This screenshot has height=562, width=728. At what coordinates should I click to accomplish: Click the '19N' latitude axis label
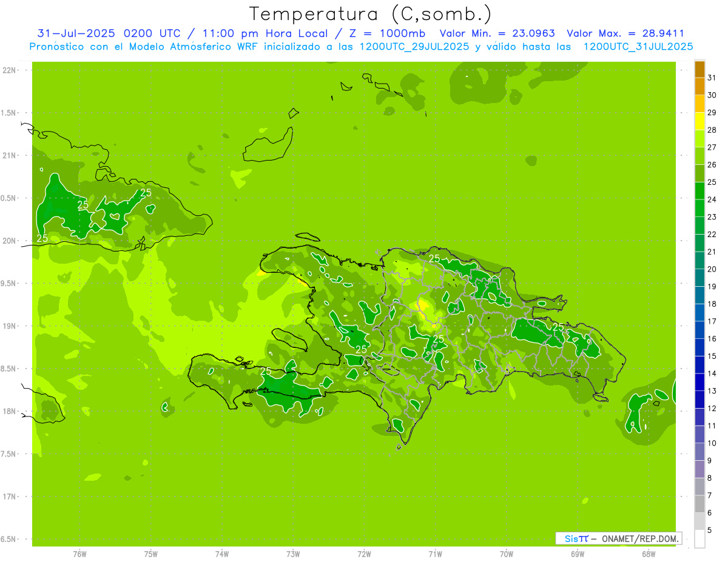coord(8,326)
